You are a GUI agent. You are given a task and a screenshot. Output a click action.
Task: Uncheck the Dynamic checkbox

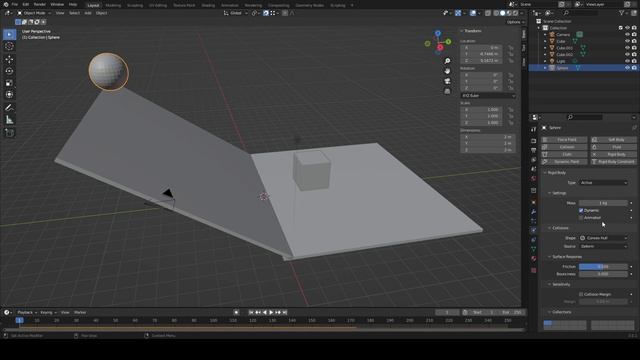(581, 211)
